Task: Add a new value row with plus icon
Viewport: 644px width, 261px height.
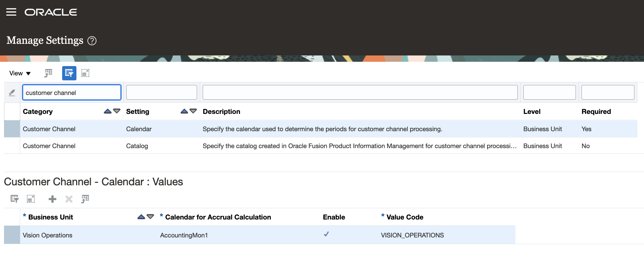Action: [53, 199]
